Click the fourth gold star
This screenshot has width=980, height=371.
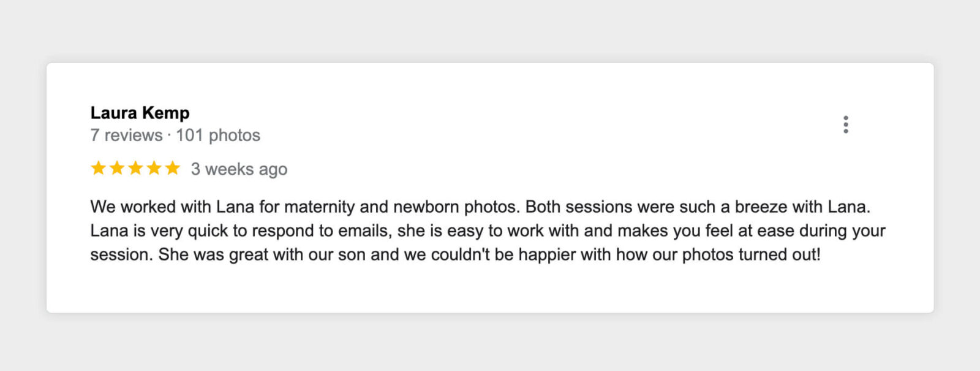pos(153,168)
